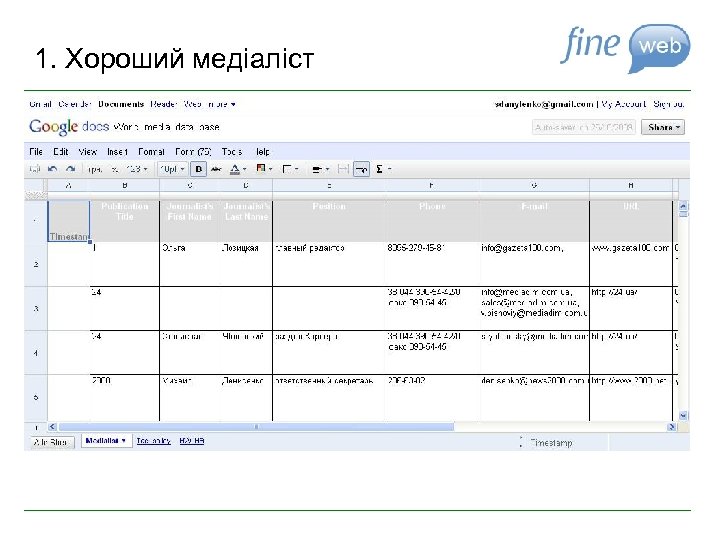Undo the last action
Viewport: 720px width, 540px height.
coord(52,169)
